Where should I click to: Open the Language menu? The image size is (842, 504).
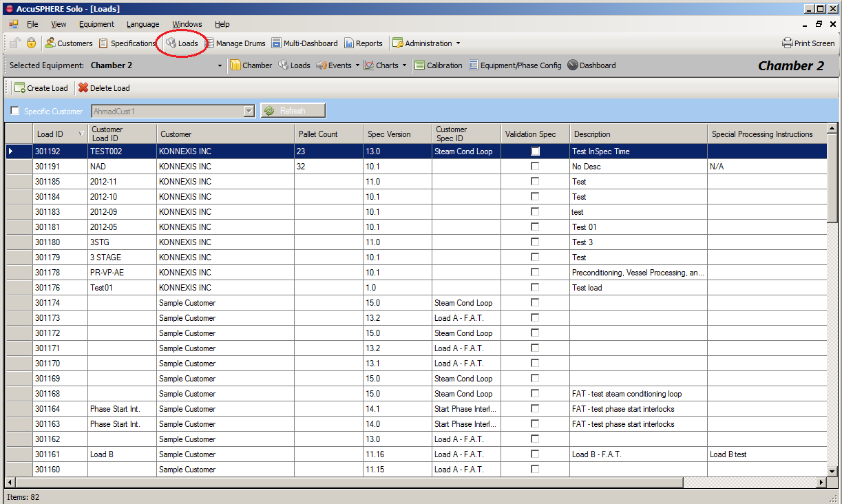point(143,24)
